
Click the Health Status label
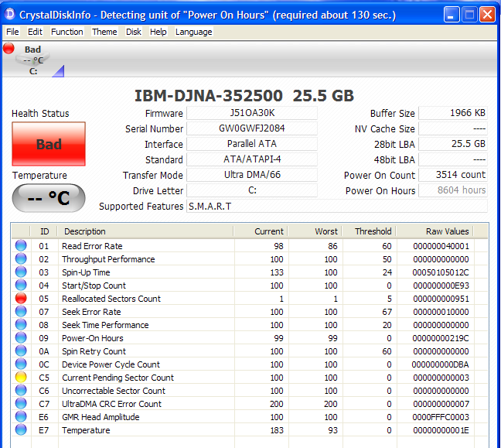pyautogui.click(x=40, y=114)
